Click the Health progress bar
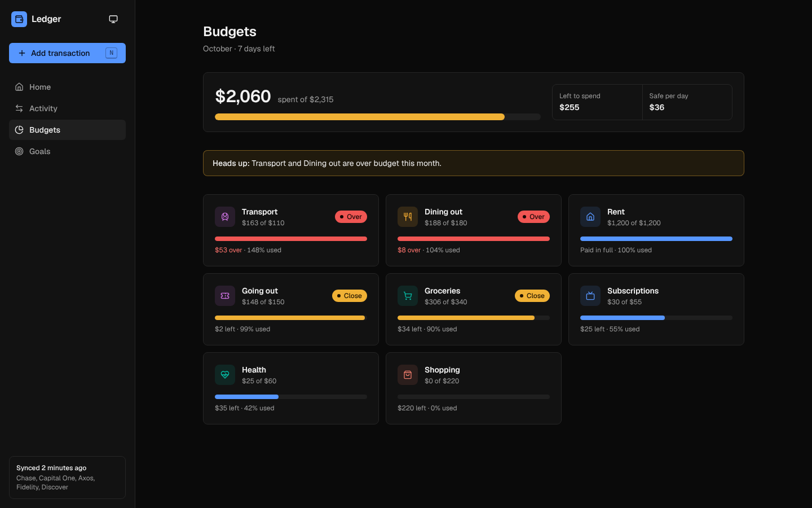This screenshot has width=812, height=508. [x=291, y=397]
